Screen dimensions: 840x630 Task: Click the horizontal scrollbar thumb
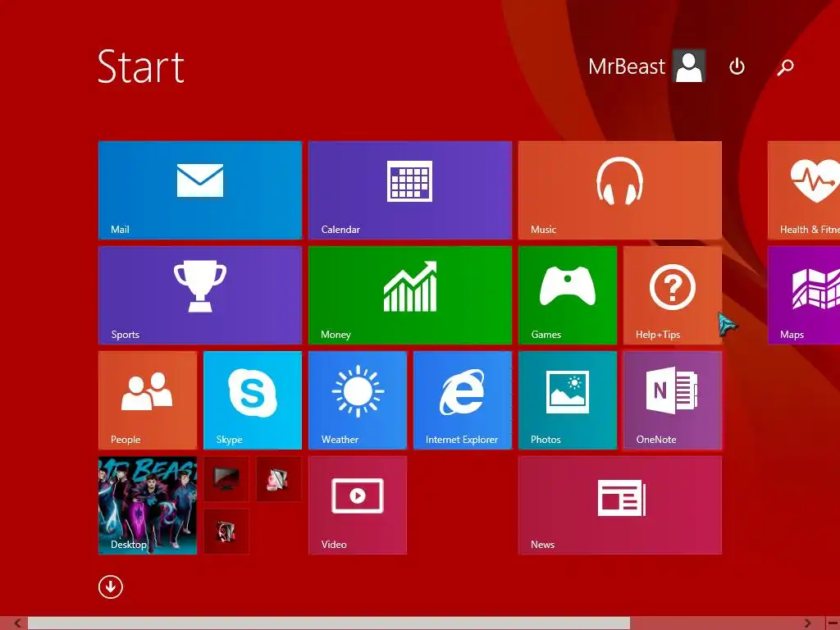[x=329, y=623]
